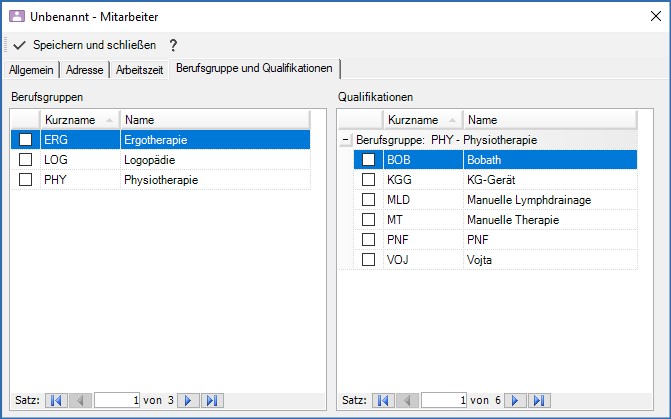Click the checkmark icon beside Speichern und schließen
671x419 pixels.
coord(19,45)
